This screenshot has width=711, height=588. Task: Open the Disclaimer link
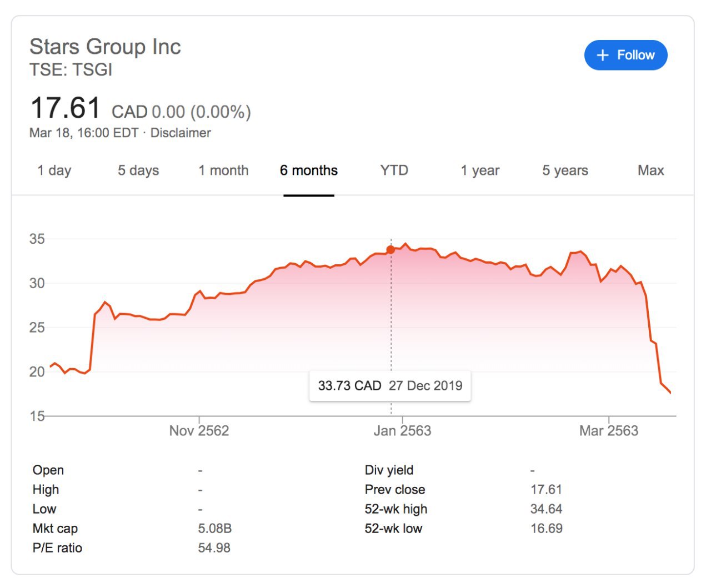pos(181,133)
